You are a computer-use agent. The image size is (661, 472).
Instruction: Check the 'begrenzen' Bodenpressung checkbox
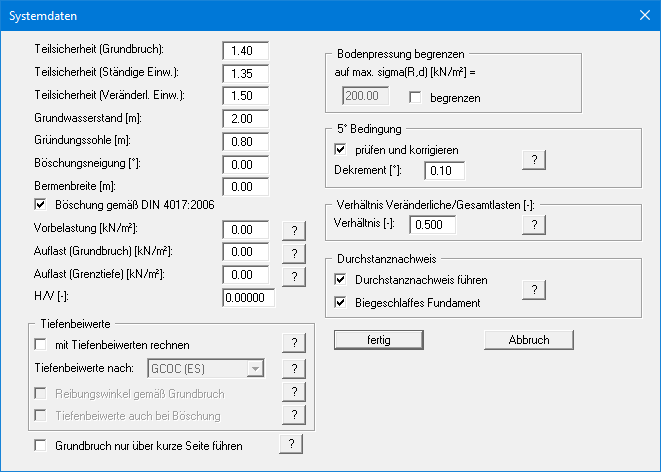point(416,98)
